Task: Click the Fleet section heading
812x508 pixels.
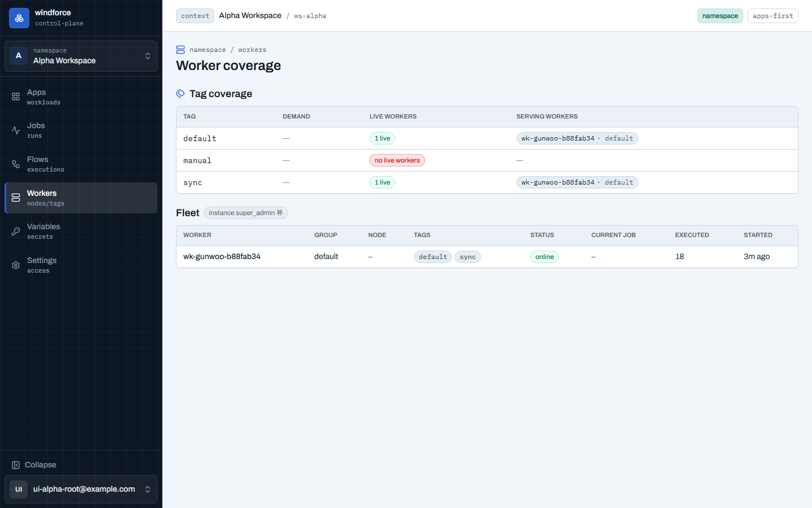Action: click(187, 213)
